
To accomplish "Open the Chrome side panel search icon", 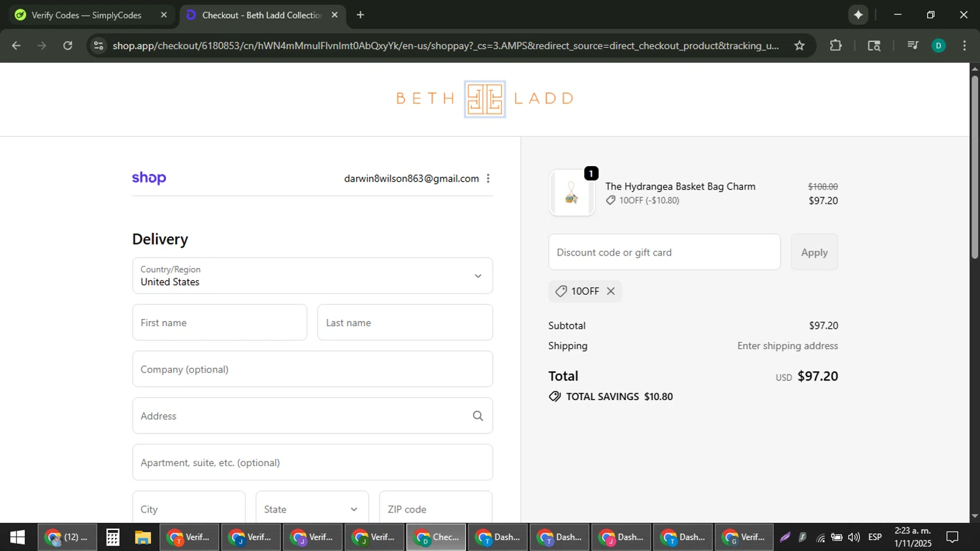I will click(x=874, y=46).
